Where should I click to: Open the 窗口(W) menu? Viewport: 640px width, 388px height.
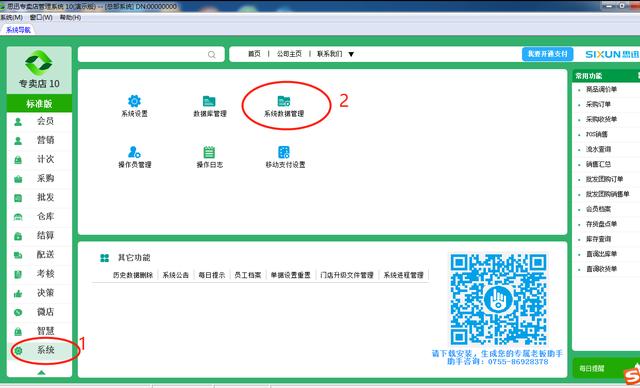(41, 18)
